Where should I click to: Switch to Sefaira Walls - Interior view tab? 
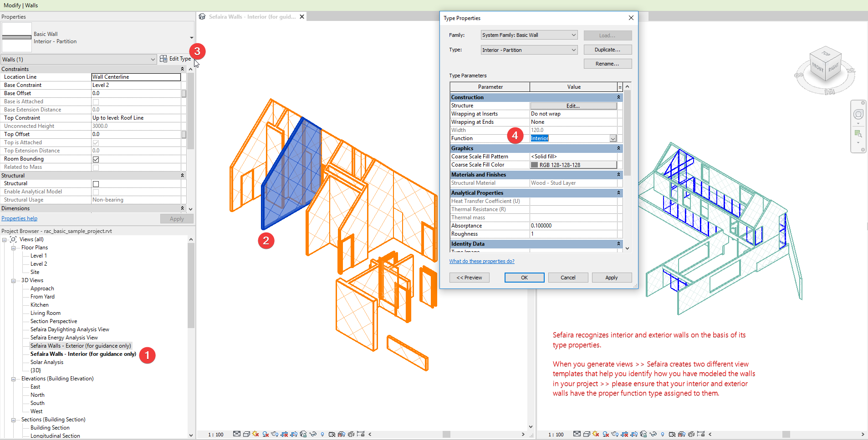click(x=252, y=17)
